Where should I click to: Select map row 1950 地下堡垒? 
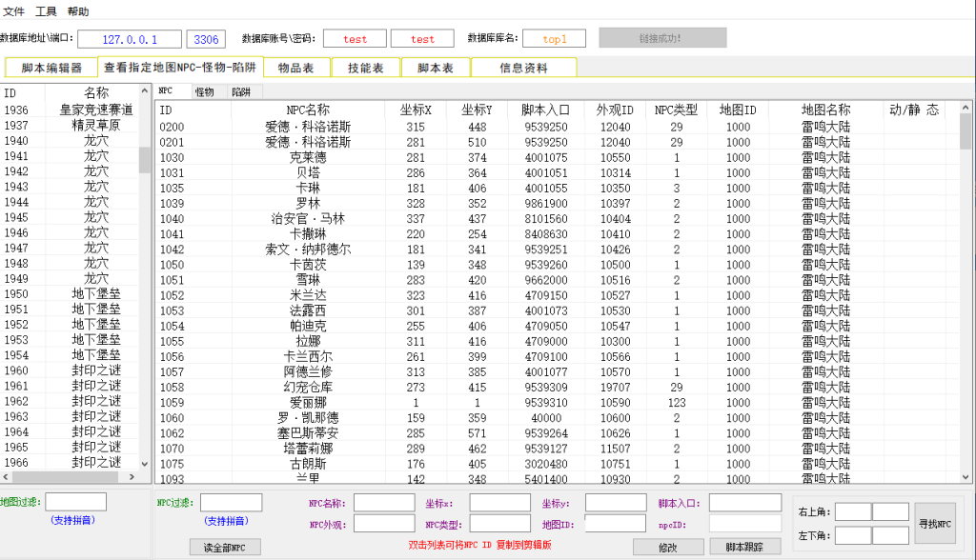coord(70,293)
